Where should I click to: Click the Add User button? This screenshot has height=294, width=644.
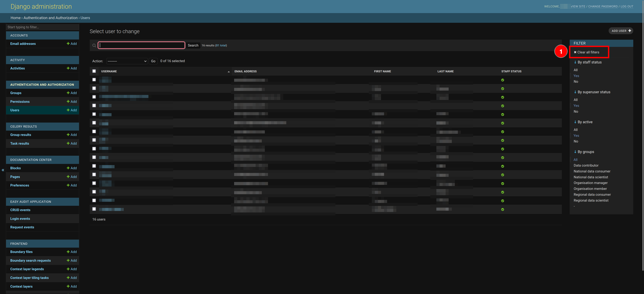(x=621, y=31)
